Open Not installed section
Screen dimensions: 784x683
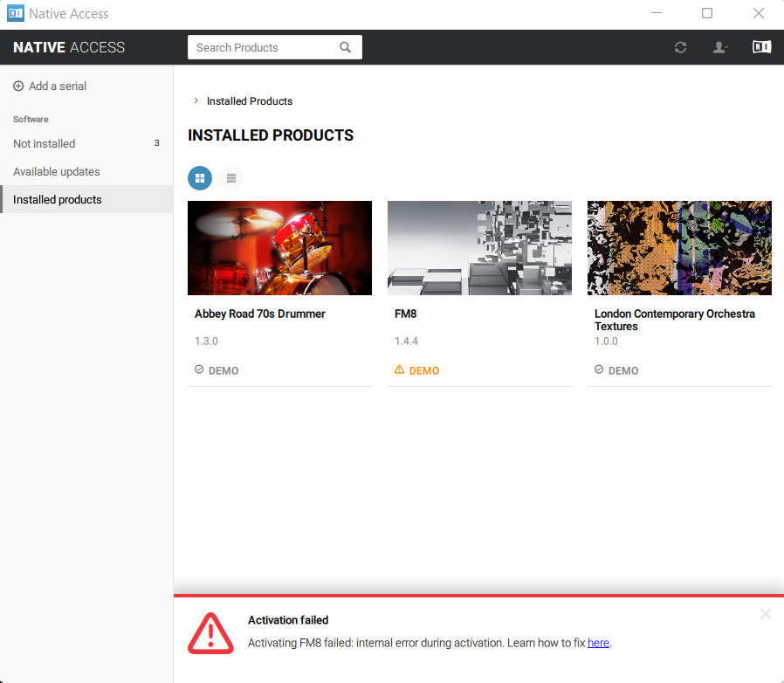(86, 143)
